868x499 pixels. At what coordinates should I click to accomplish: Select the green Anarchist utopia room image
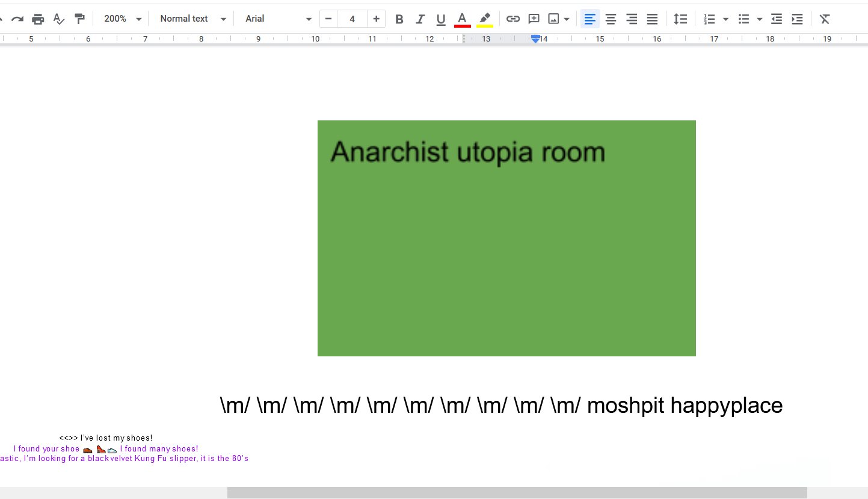pos(506,238)
